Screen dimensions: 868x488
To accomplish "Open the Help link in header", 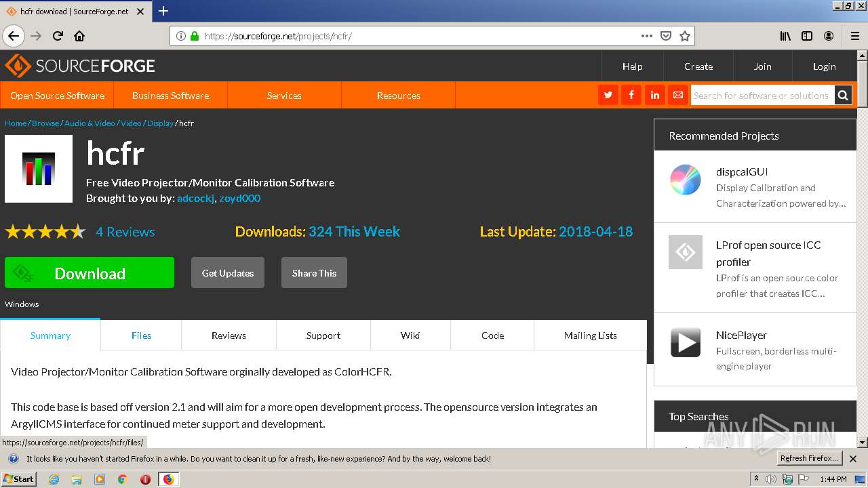I will click(x=632, y=66).
